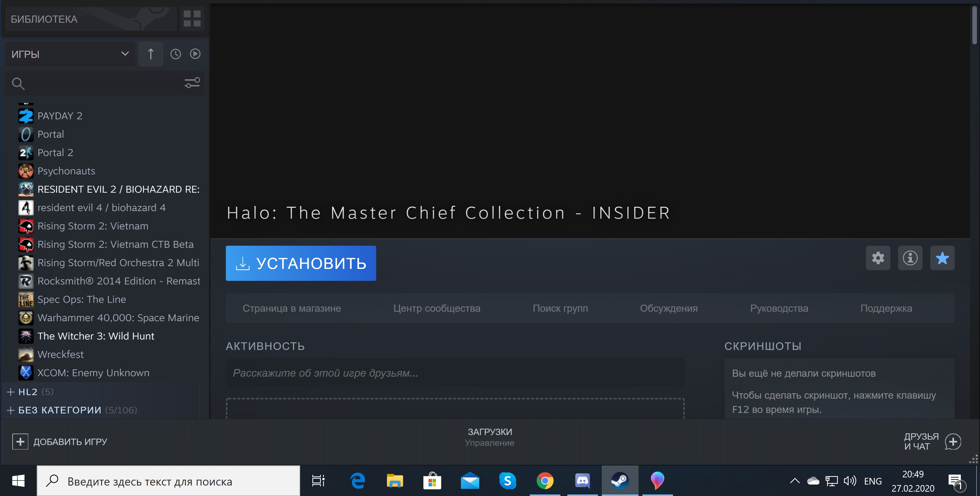Open the advanced filter sliders icon

click(x=192, y=83)
